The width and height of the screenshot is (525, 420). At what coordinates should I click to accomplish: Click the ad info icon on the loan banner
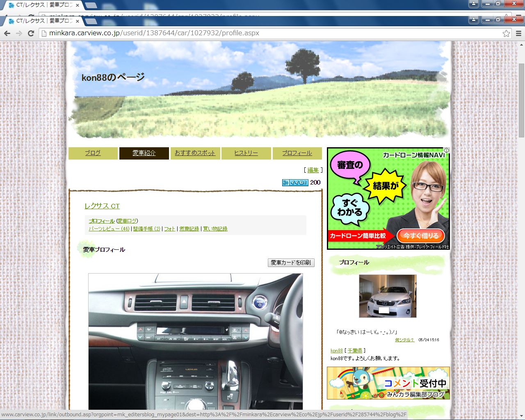click(x=447, y=151)
